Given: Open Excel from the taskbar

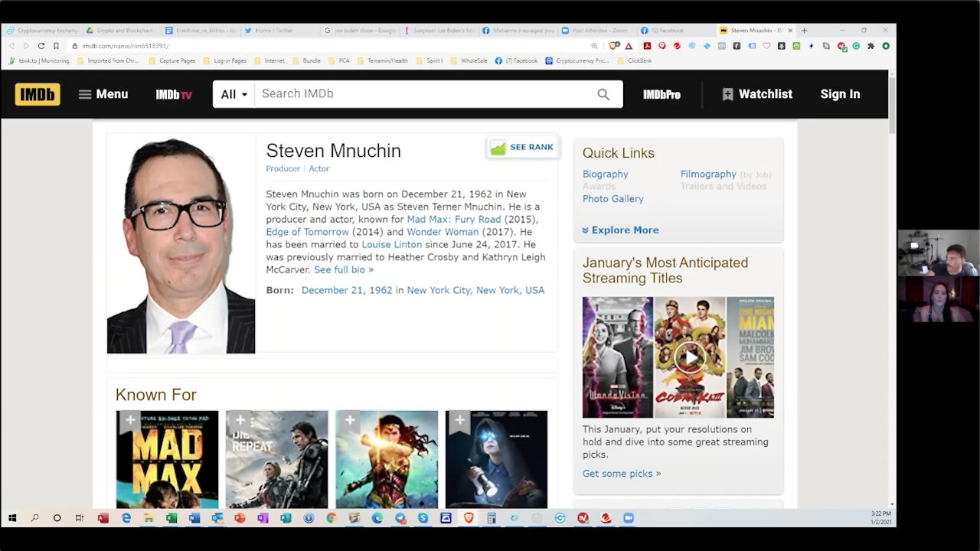Looking at the screenshot, I should pyautogui.click(x=171, y=518).
